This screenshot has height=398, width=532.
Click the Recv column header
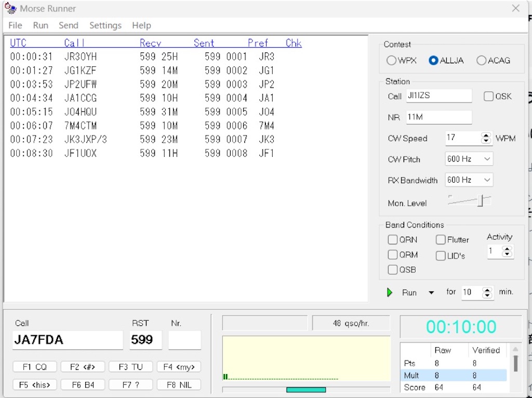(x=150, y=43)
